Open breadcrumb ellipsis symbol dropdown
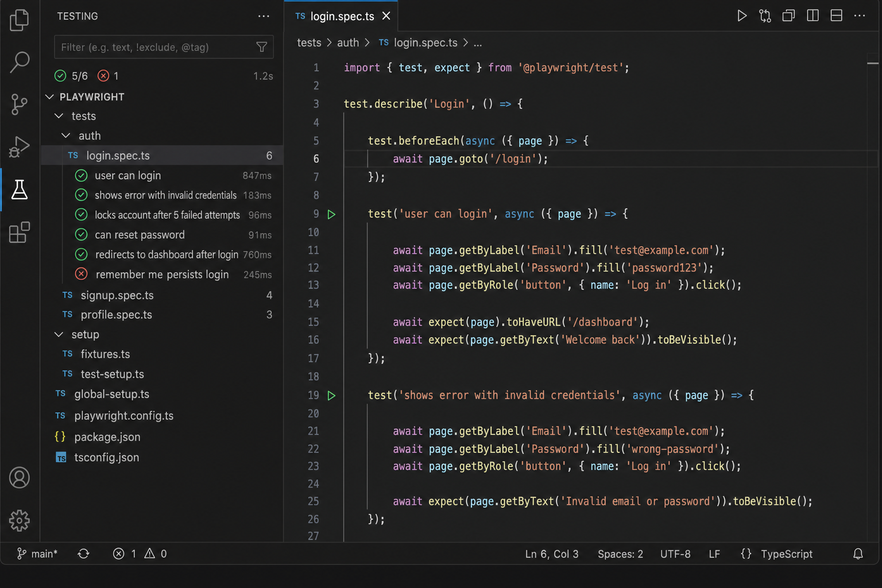882x588 pixels. 478,43
